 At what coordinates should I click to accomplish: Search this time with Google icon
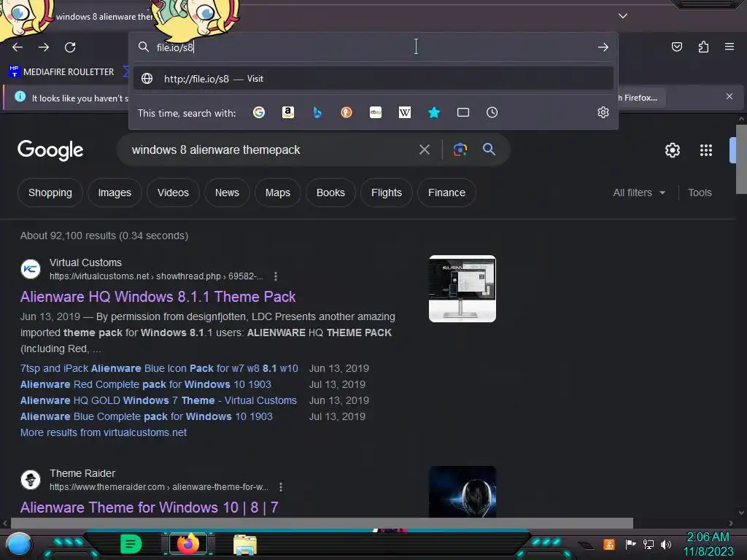click(x=259, y=112)
